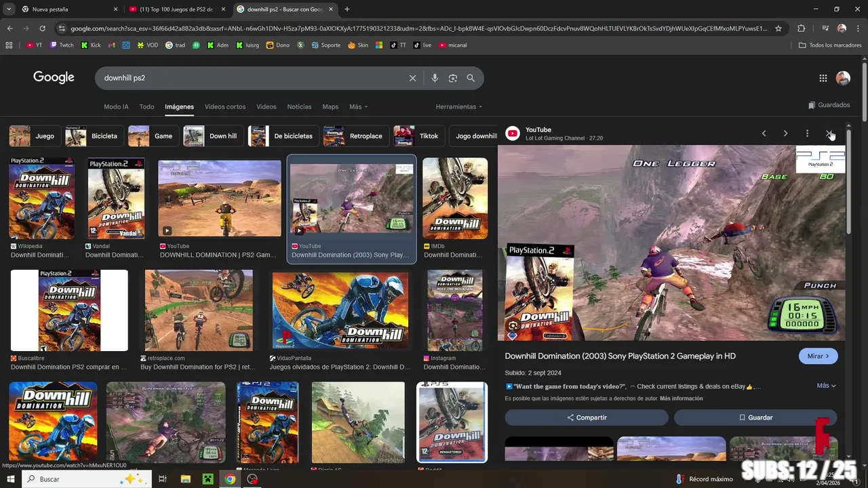Bookmark this page with the star icon

pyautogui.click(x=778, y=28)
